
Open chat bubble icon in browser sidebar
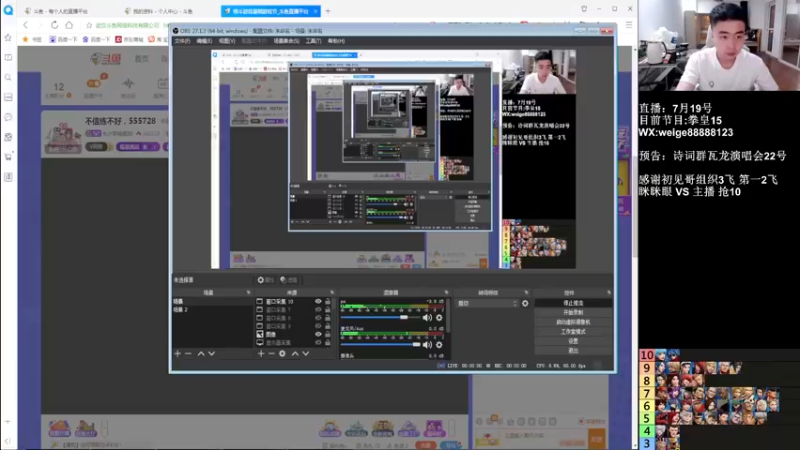point(8,117)
